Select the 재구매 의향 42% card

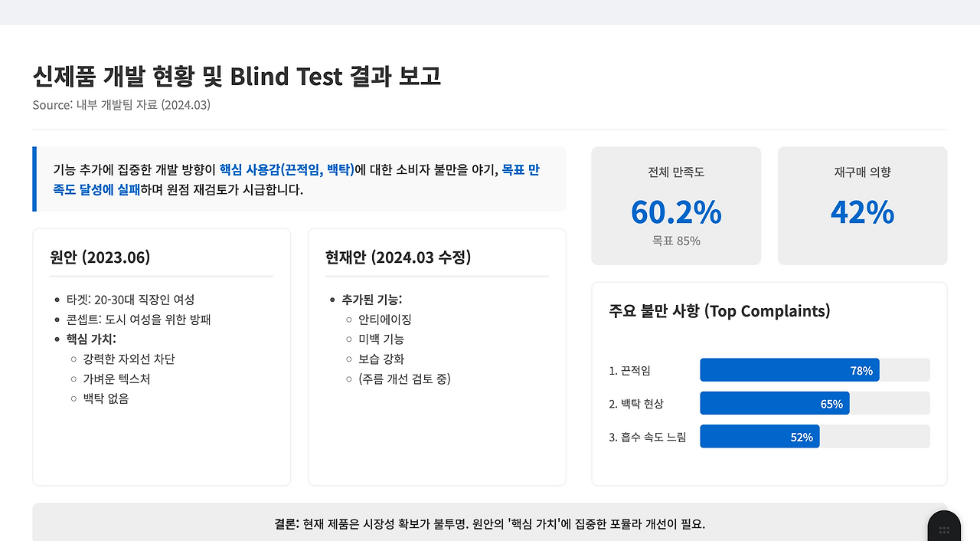click(862, 206)
